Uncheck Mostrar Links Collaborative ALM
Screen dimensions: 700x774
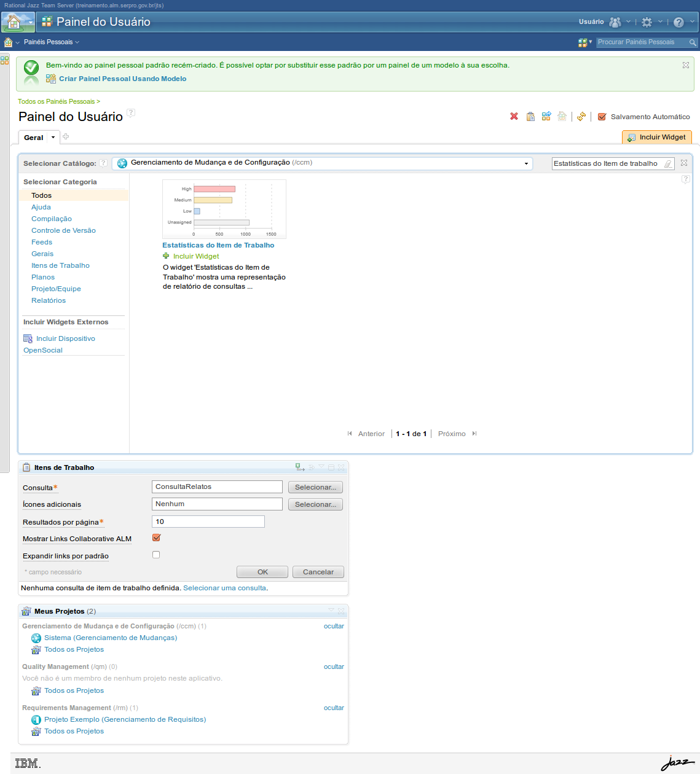(x=156, y=537)
